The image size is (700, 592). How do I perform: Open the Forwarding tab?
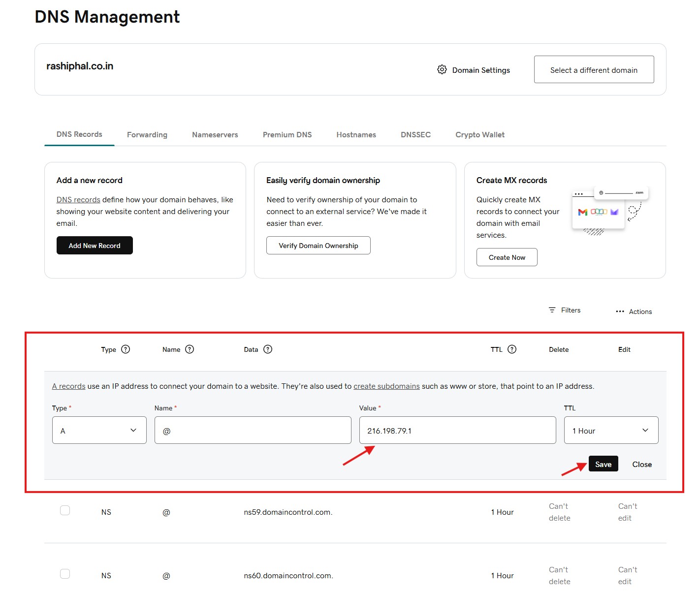147,135
